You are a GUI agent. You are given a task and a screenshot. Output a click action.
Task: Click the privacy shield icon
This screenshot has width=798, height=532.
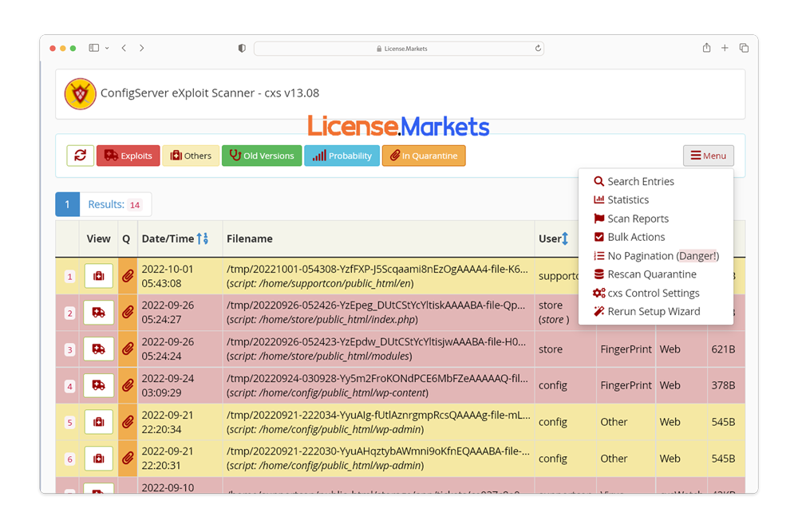[242, 48]
